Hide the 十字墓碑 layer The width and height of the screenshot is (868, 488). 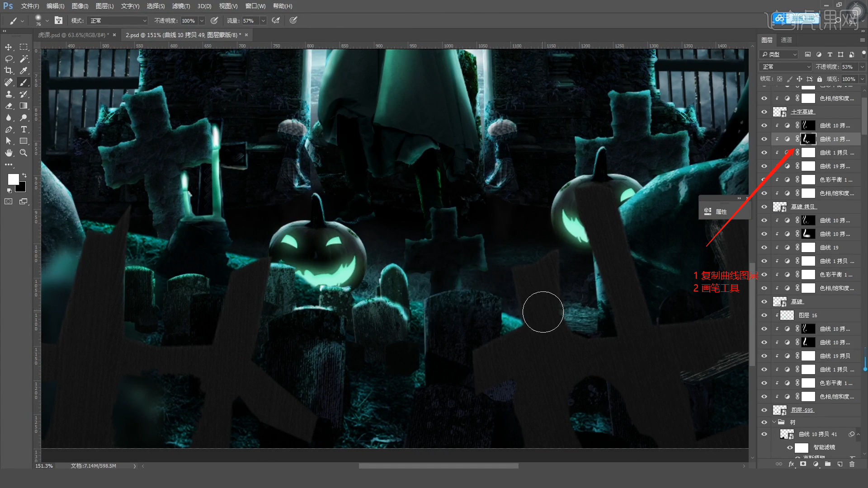764,112
